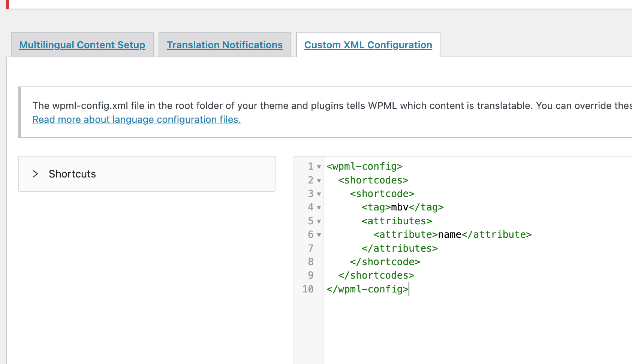Expand the Shortcuts chevron arrow
Image resolution: width=632 pixels, height=364 pixels.
pyautogui.click(x=36, y=174)
